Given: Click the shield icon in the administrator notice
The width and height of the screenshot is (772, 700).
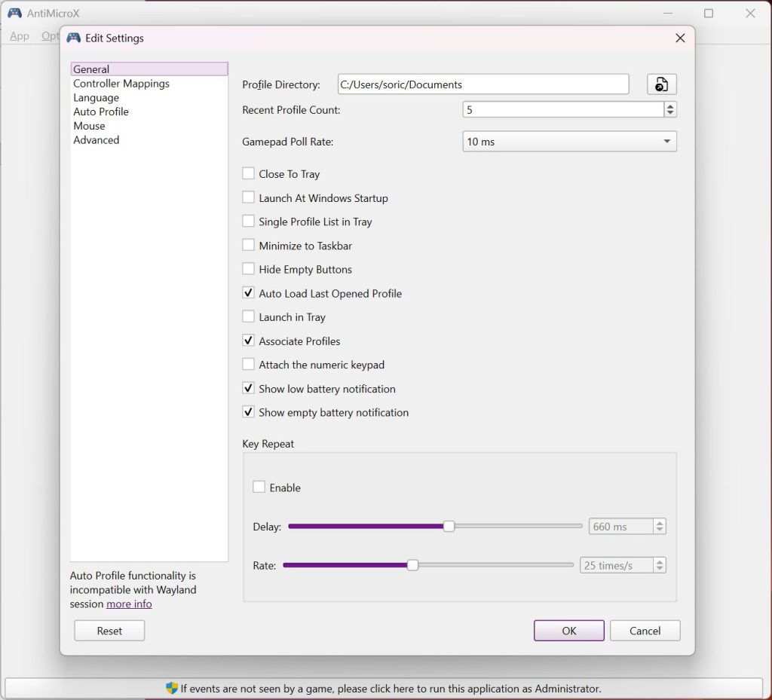Looking at the screenshot, I should (x=171, y=688).
